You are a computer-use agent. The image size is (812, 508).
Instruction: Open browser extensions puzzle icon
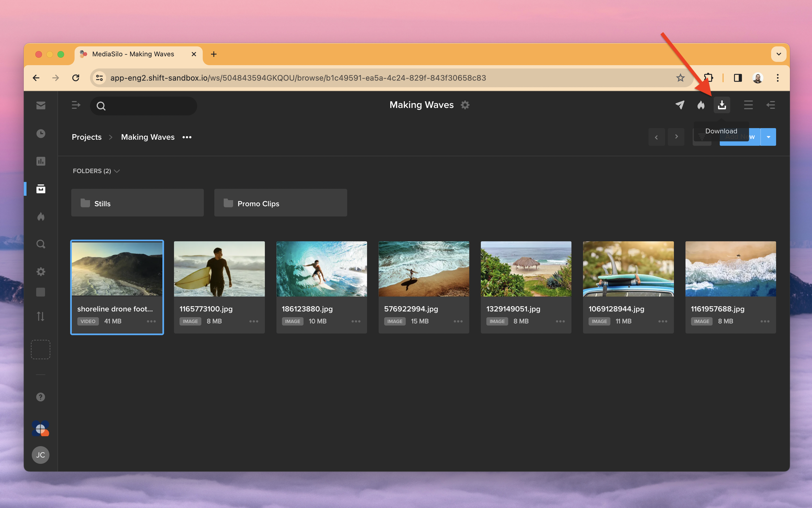708,78
